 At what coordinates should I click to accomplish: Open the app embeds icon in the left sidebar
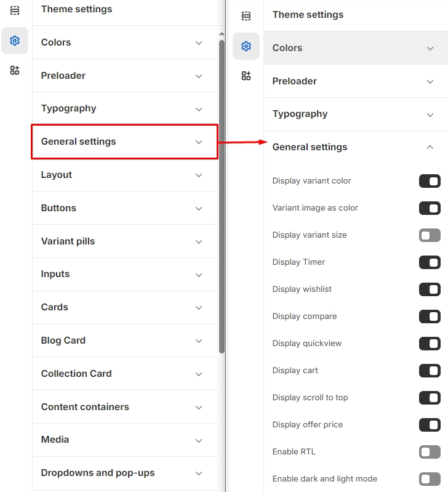[x=15, y=70]
